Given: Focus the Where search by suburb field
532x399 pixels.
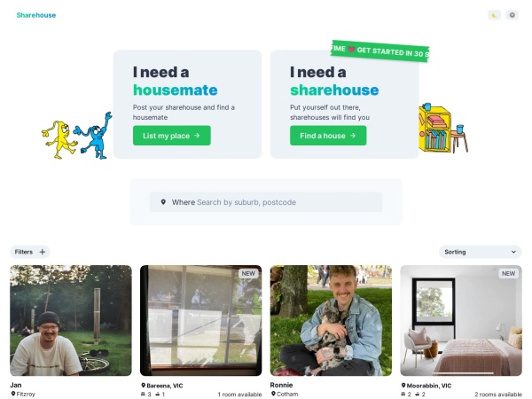Looking at the screenshot, I should [266, 202].
